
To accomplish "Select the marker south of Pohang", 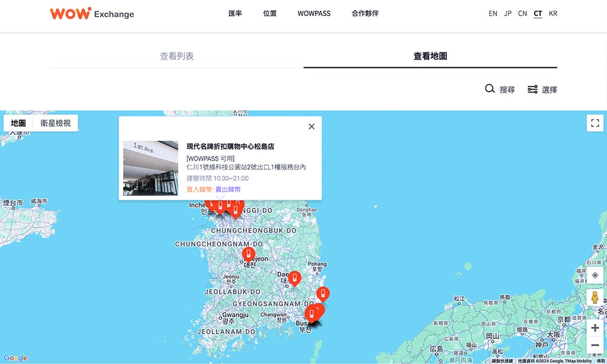I will point(323,294).
